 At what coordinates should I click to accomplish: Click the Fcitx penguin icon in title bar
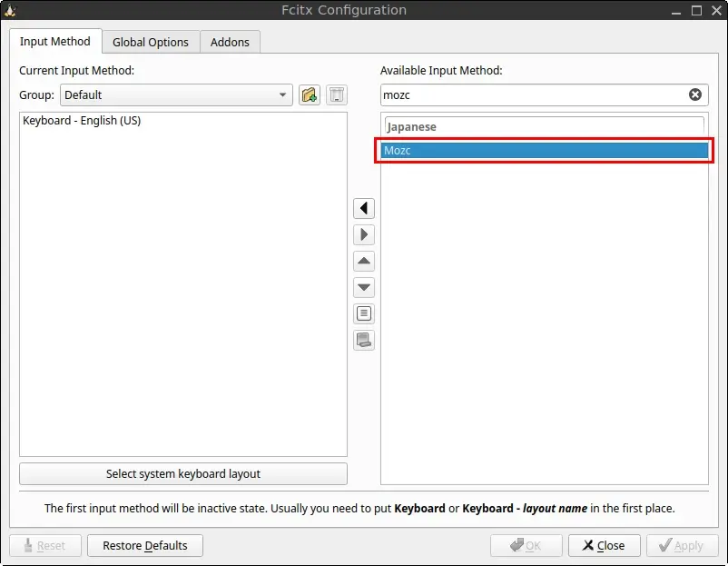10,10
